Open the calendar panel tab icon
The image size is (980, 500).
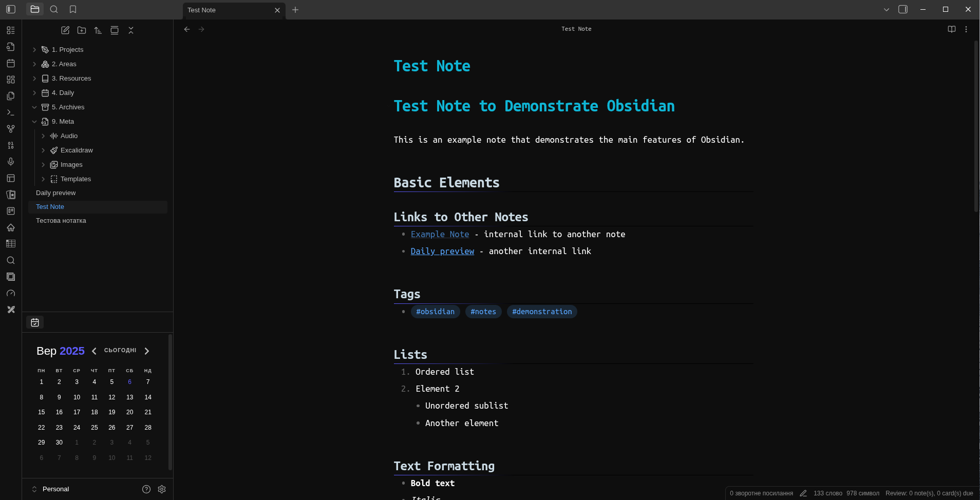tap(35, 322)
